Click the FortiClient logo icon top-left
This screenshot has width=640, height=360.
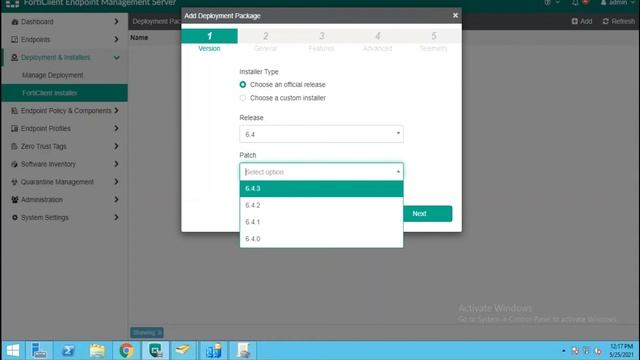pyautogui.click(x=12, y=4)
